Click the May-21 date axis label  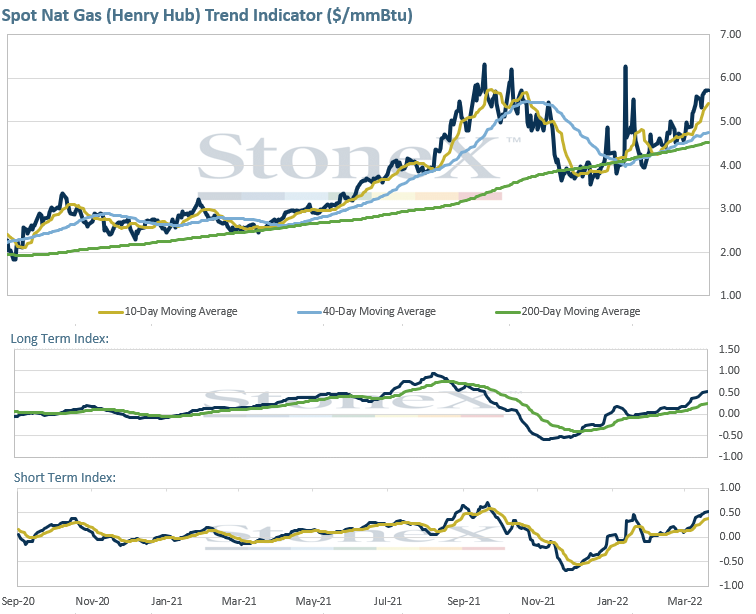(x=313, y=601)
